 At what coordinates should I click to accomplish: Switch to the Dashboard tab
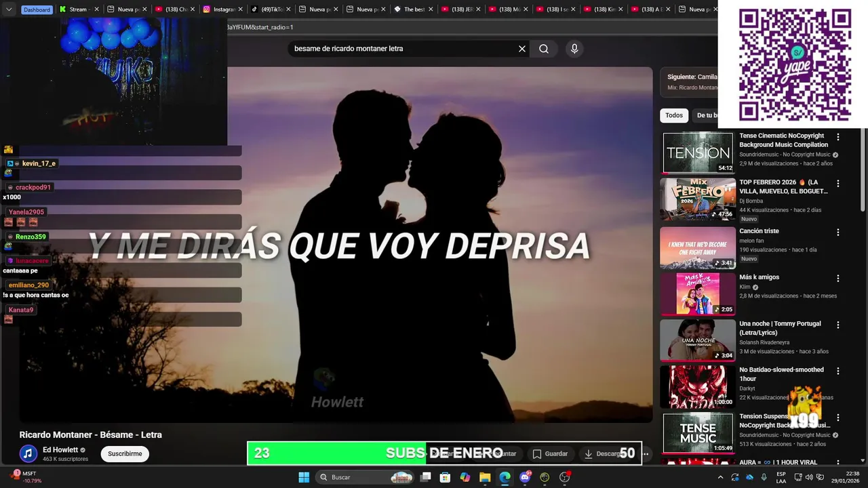click(x=37, y=9)
